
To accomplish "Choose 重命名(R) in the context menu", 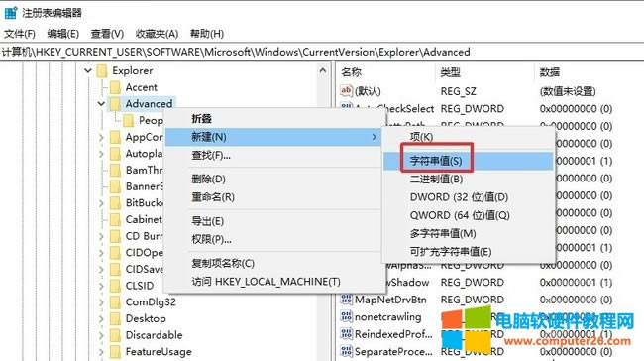I will (x=273, y=197).
